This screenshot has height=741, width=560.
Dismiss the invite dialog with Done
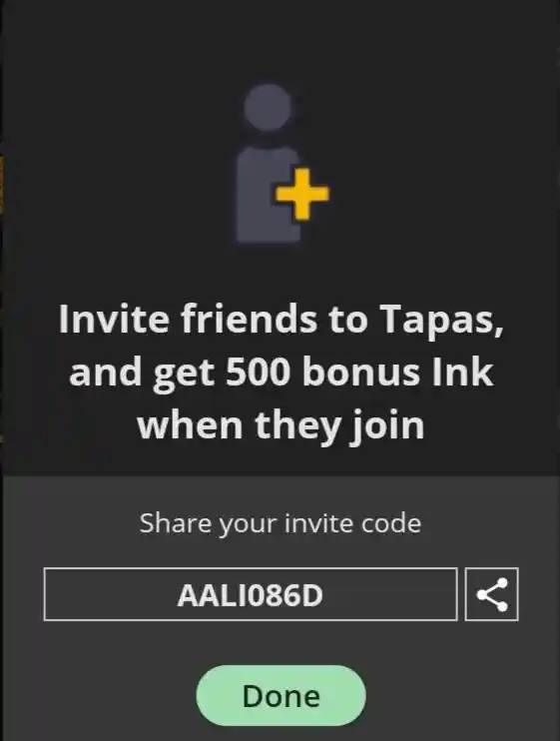point(280,696)
